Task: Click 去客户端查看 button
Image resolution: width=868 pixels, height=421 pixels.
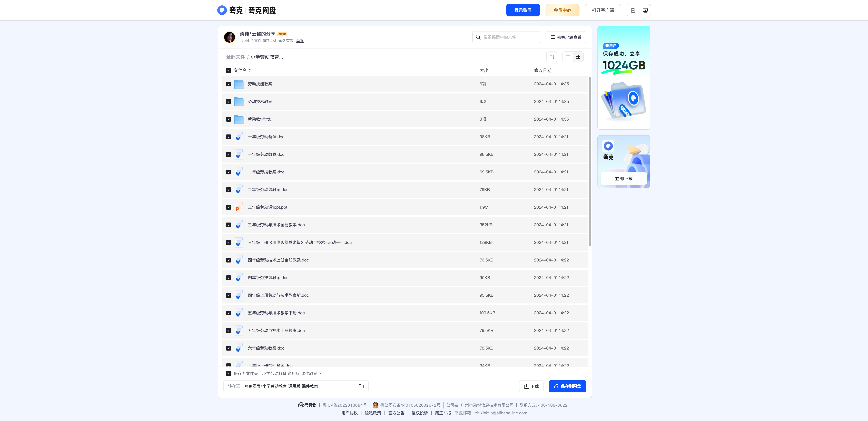Action: tap(566, 37)
